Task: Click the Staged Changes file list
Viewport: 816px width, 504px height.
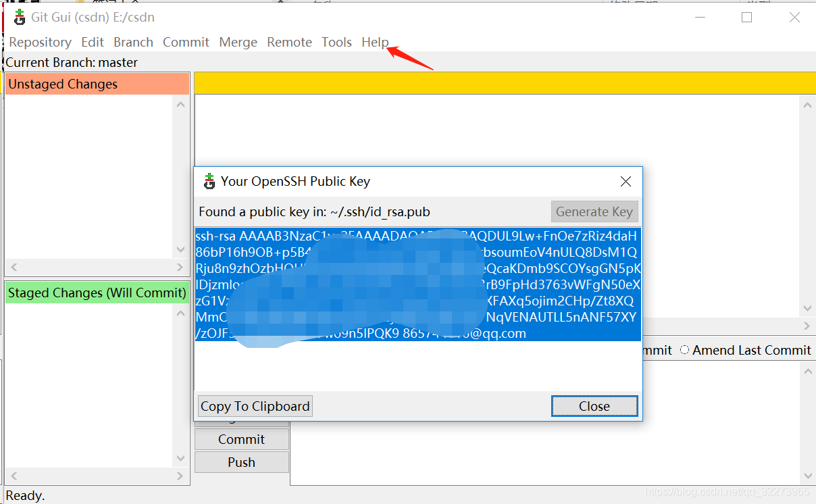Action: (x=89, y=385)
